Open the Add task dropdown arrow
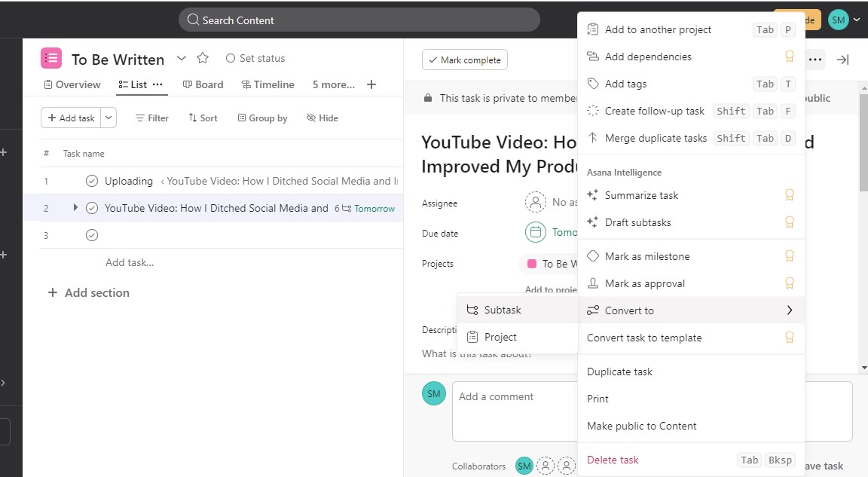Viewport: 868px width, 477px height. coord(108,118)
